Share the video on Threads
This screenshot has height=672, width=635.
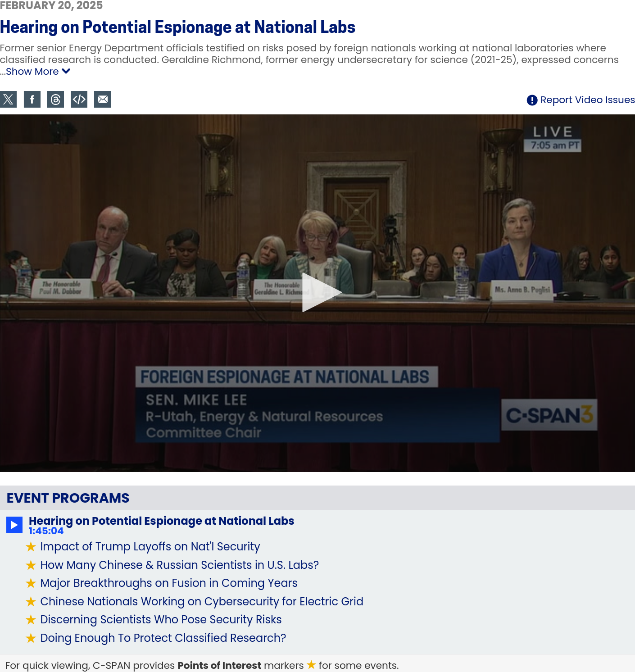pos(55,100)
